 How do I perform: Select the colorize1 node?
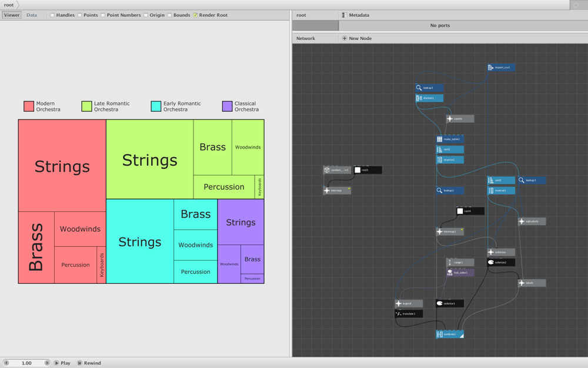coord(450,303)
